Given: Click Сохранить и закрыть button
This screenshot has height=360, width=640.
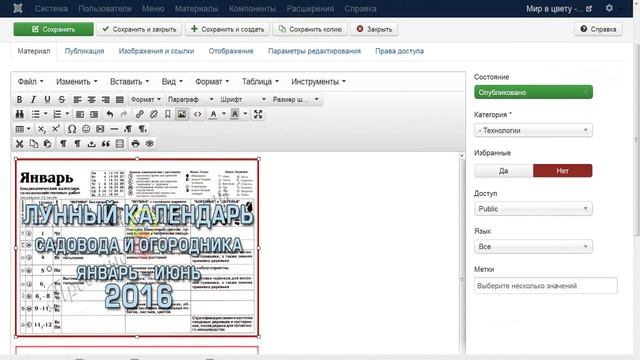Looking at the screenshot, I should [x=140, y=29].
